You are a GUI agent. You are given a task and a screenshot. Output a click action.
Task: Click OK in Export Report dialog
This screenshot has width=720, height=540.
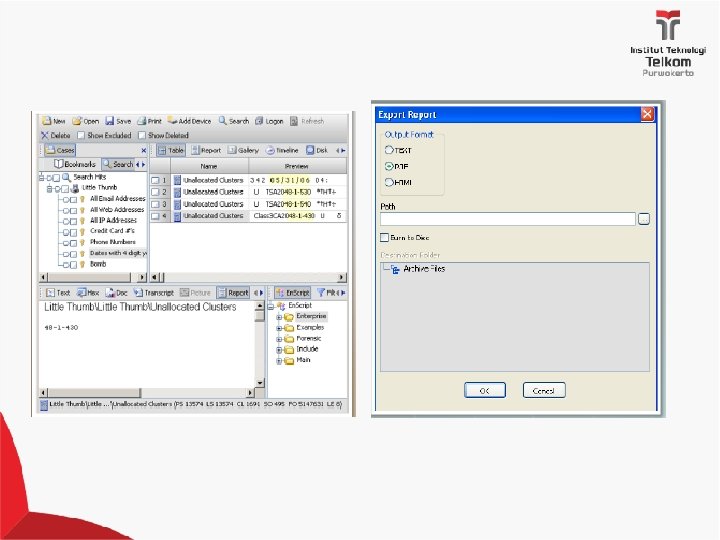click(485, 390)
